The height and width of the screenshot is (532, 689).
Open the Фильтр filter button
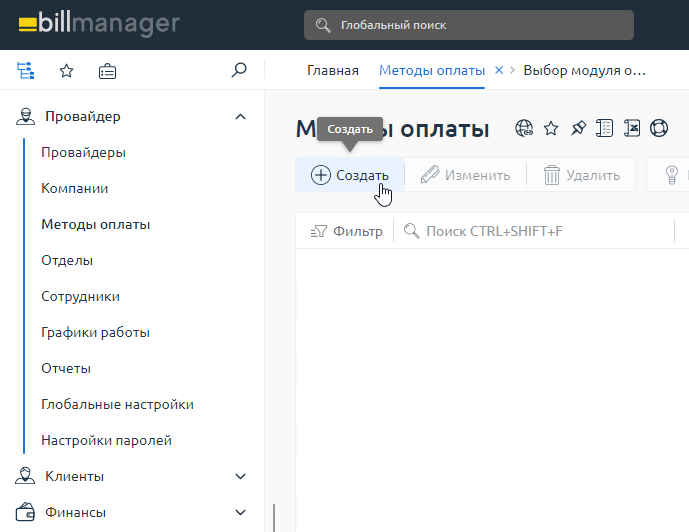(347, 232)
